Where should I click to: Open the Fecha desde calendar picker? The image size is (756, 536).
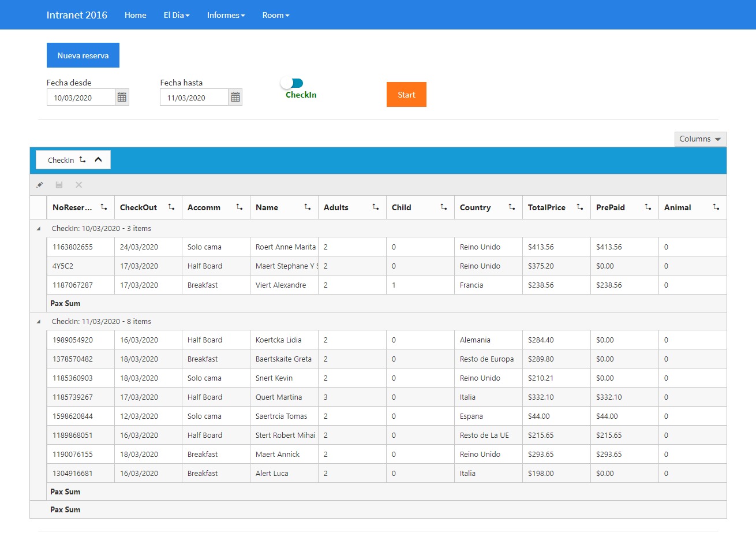[122, 98]
